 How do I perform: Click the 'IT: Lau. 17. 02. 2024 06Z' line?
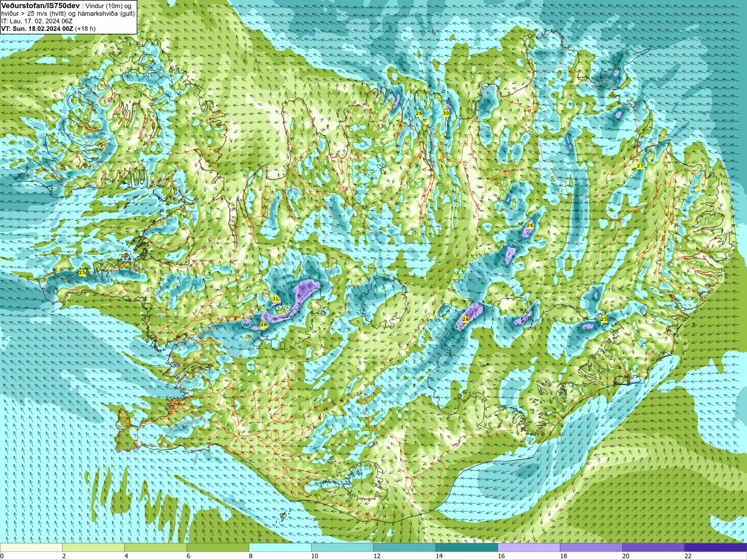coord(37,21)
